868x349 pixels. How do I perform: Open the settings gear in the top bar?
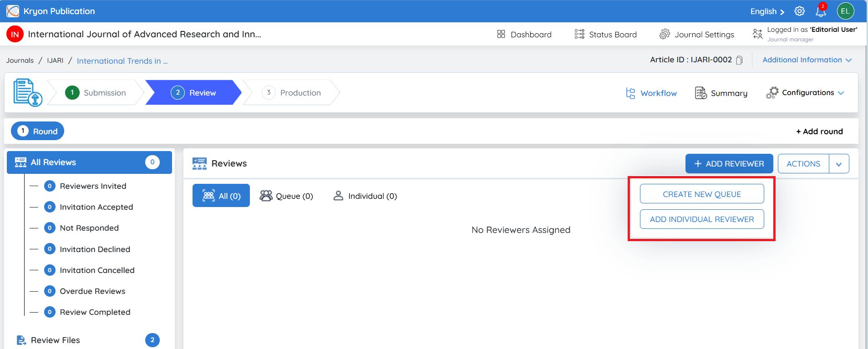tap(800, 11)
